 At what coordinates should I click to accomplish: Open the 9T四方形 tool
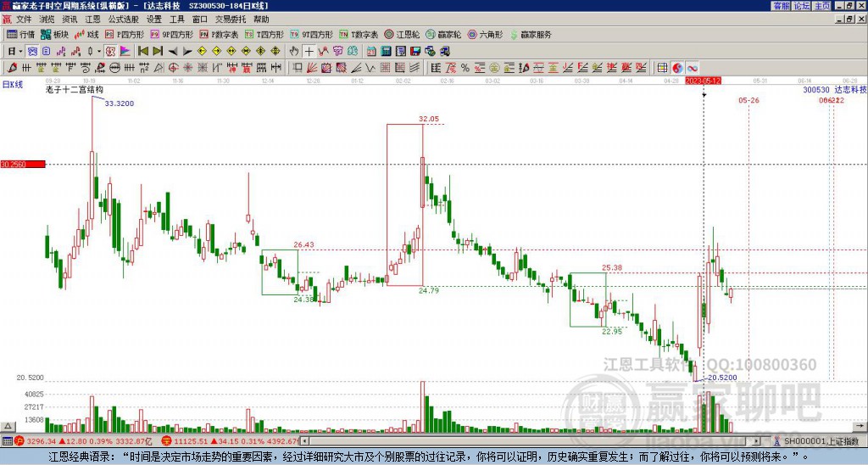click(311, 34)
